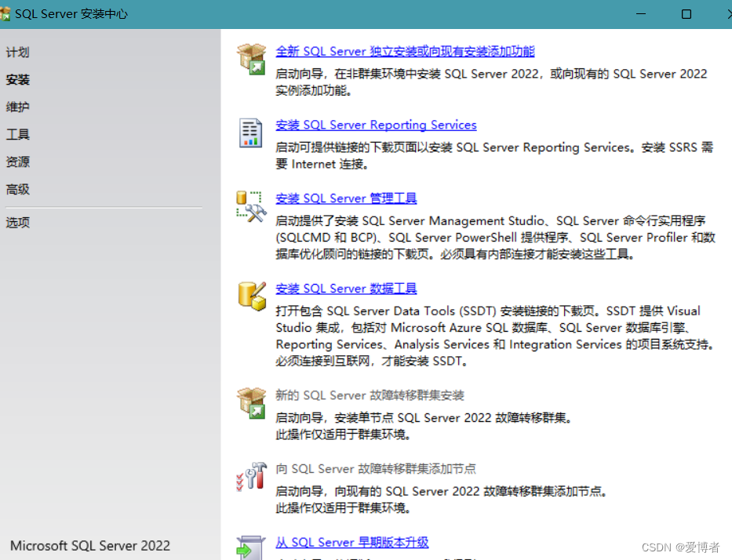Click the 安装 SQL Server Reporting Services link
Image resolution: width=732 pixels, height=560 pixels.
point(376,124)
